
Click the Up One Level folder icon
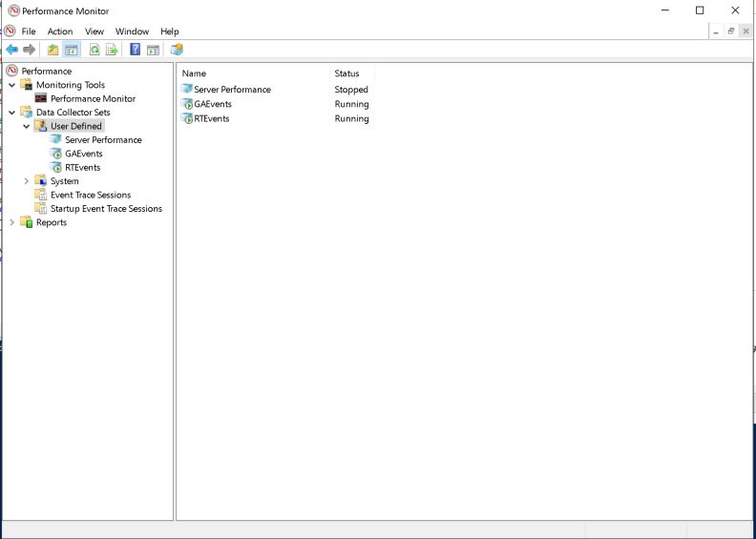[53, 50]
